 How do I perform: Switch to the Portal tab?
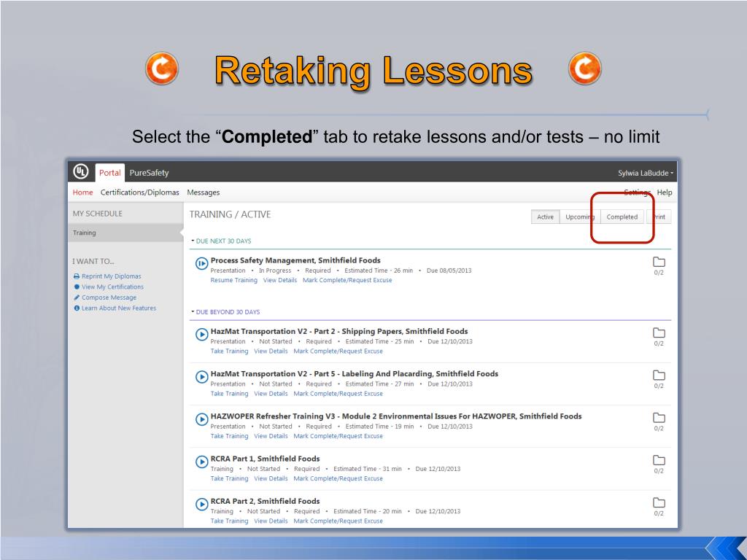[109, 173]
